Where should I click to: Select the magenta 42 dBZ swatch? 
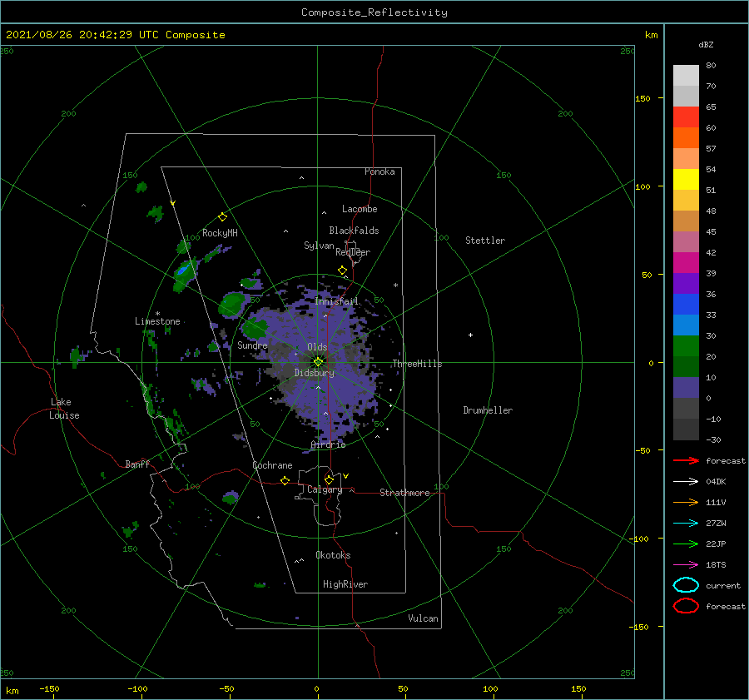[x=686, y=262]
